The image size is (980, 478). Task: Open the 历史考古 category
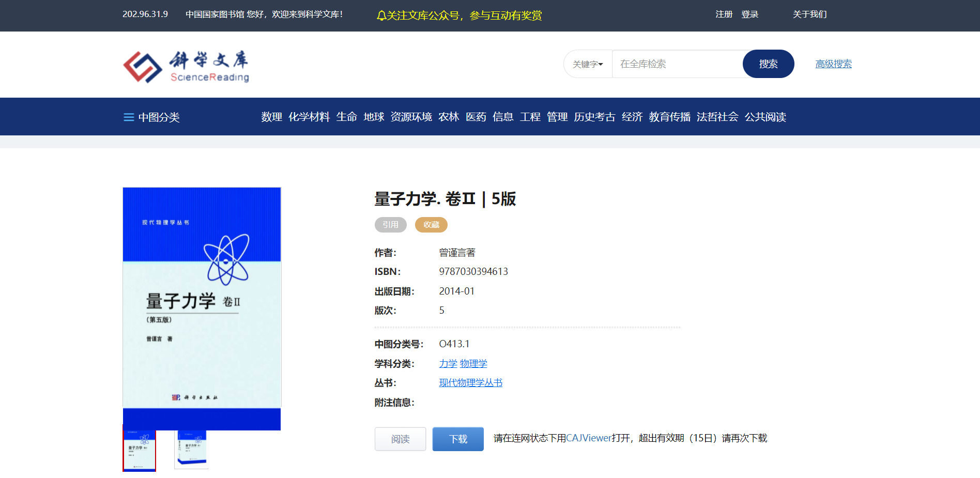pos(594,117)
